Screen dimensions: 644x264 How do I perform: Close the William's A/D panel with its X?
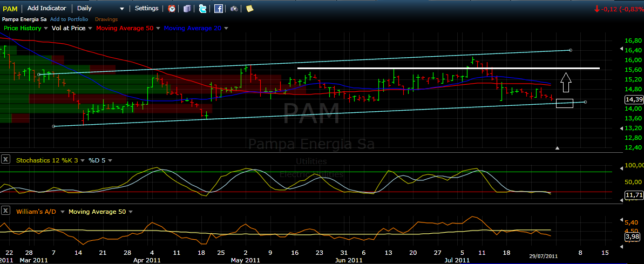(5, 211)
